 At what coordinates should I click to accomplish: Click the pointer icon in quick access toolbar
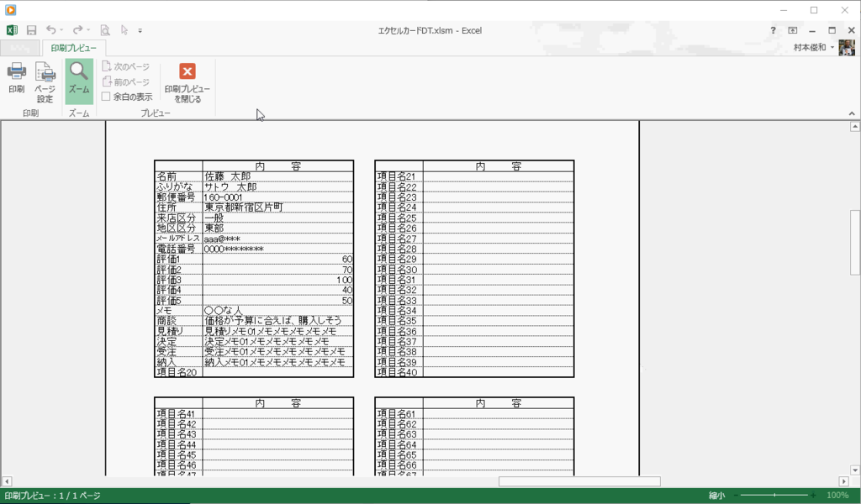pyautogui.click(x=124, y=30)
